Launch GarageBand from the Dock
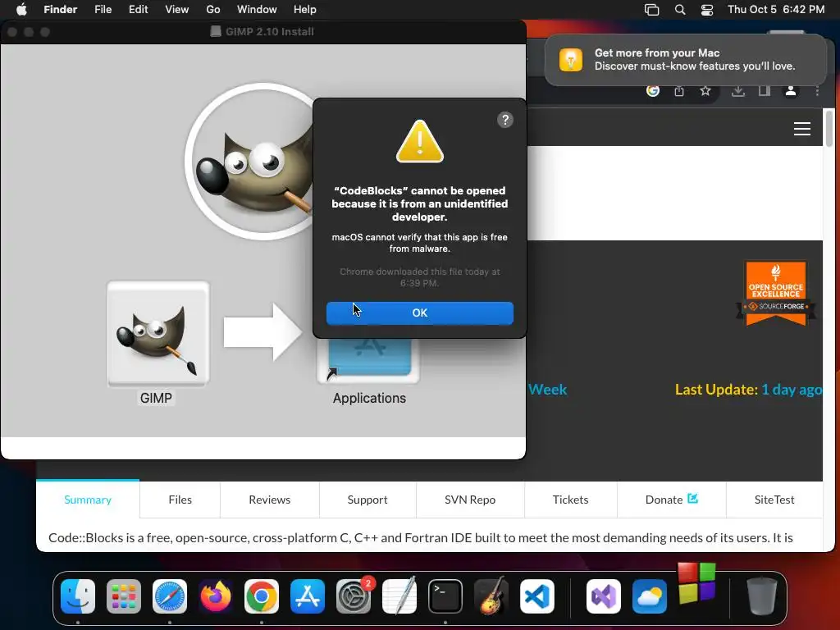The height and width of the screenshot is (630, 840). (x=491, y=596)
